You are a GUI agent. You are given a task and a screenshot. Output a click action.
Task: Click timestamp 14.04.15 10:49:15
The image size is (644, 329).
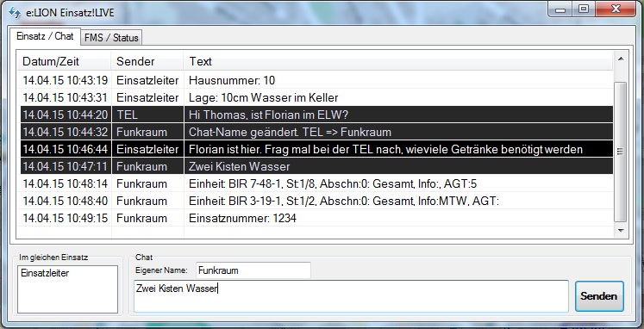point(66,218)
